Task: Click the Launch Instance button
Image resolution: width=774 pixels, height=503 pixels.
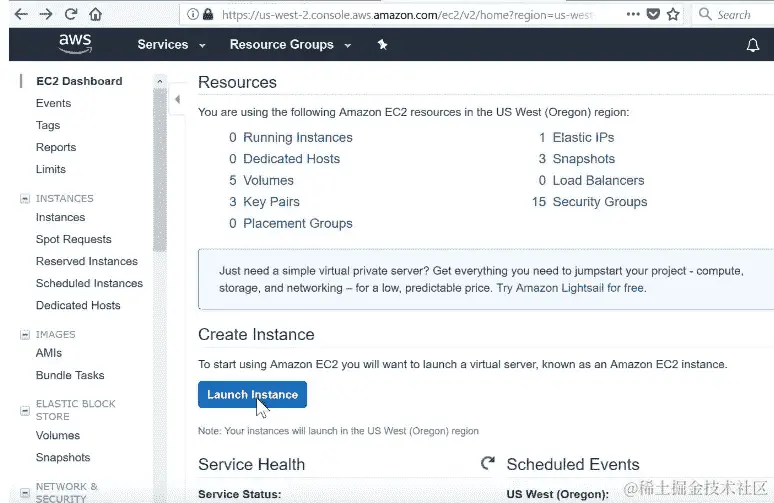Action: pos(252,394)
